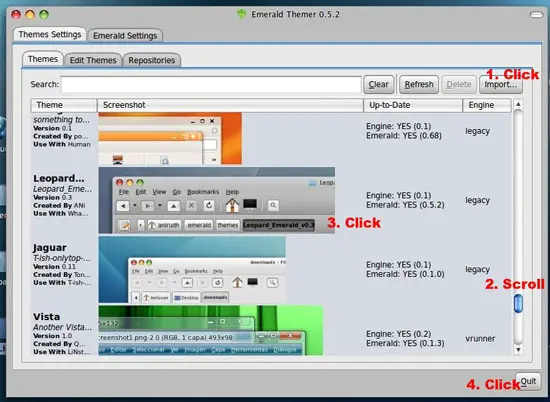Click the scrollbar up arrow
The width and height of the screenshot is (550, 402).
click(x=518, y=104)
